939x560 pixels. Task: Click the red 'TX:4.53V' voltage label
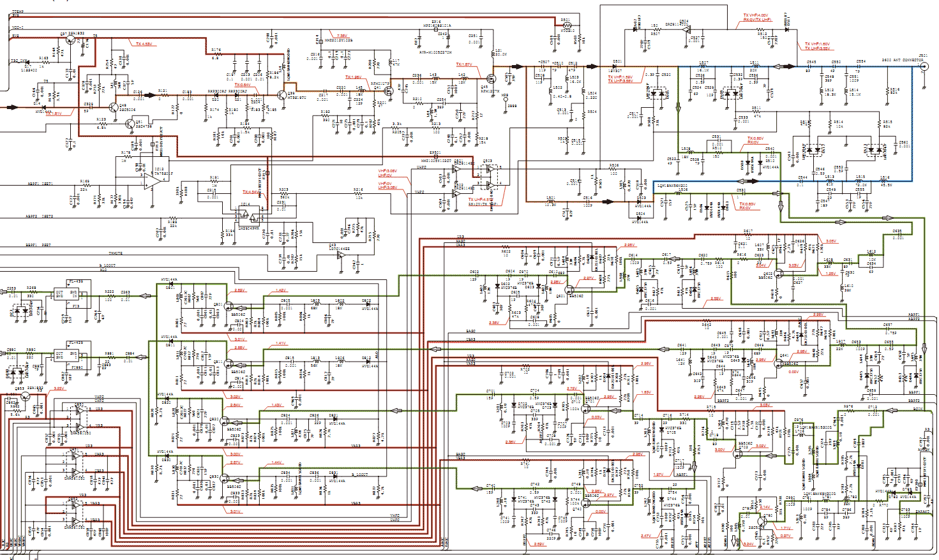tap(144, 44)
